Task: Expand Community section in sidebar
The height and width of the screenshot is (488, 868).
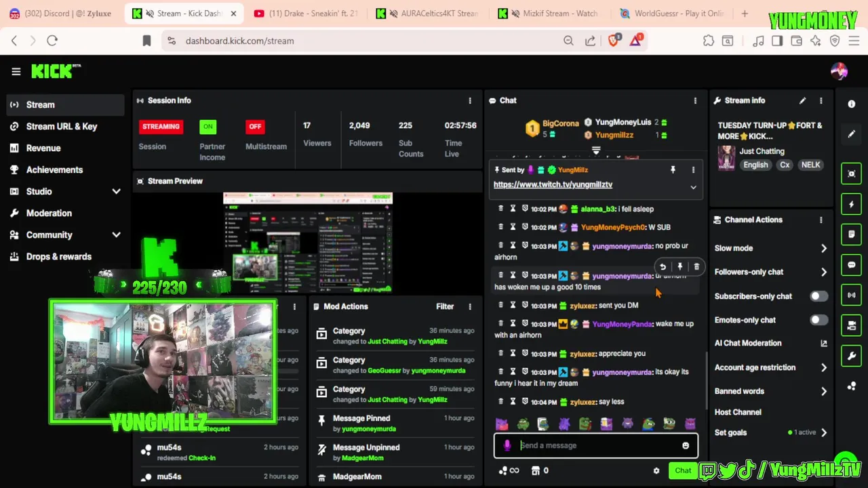Action: point(116,235)
